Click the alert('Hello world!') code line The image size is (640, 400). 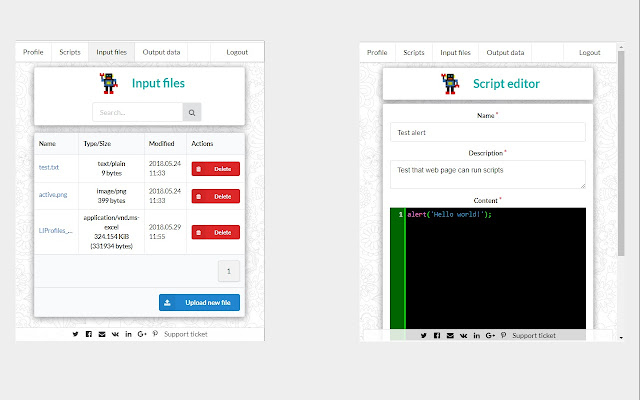point(449,214)
